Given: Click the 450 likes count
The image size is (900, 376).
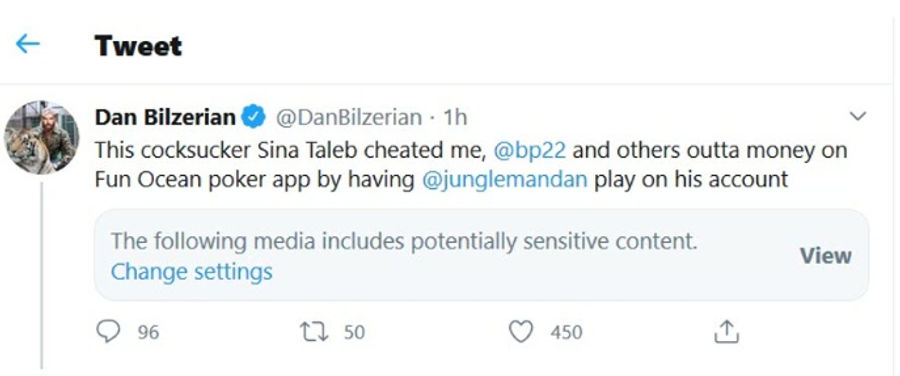Looking at the screenshot, I should (566, 332).
